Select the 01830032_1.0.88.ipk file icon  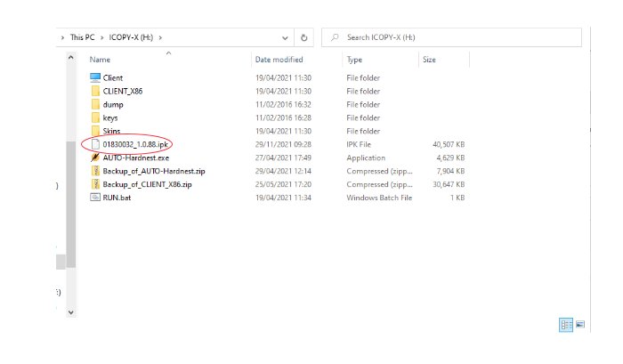pyautogui.click(x=95, y=144)
